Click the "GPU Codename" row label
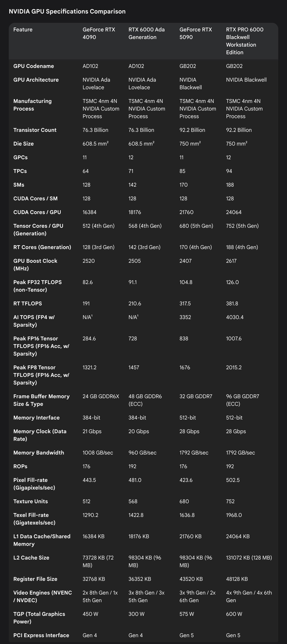Image resolution: width=287 pixels, height=644 pixels. (33, 66)
